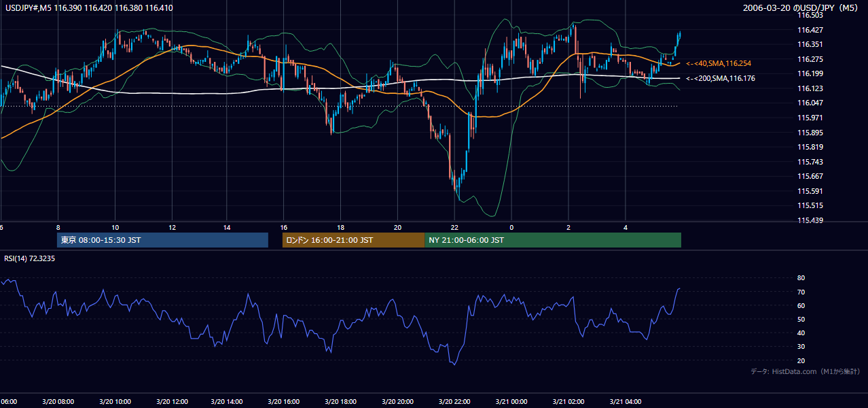
Task: Click price axis value 116.351
Action: coord(810,44)
